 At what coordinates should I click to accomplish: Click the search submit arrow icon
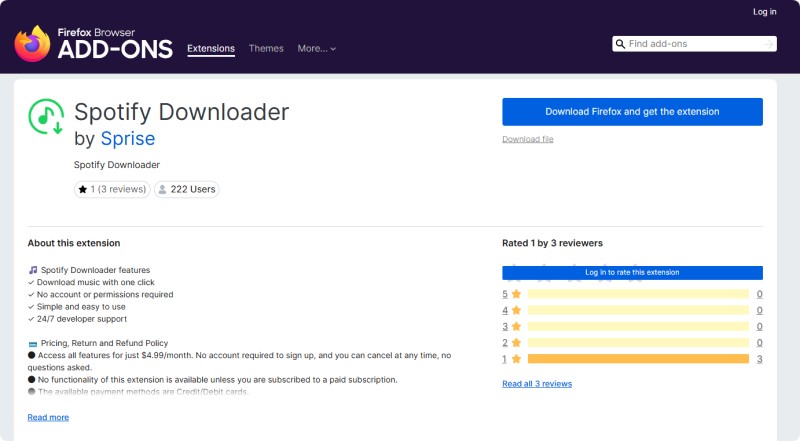(768, 44)
